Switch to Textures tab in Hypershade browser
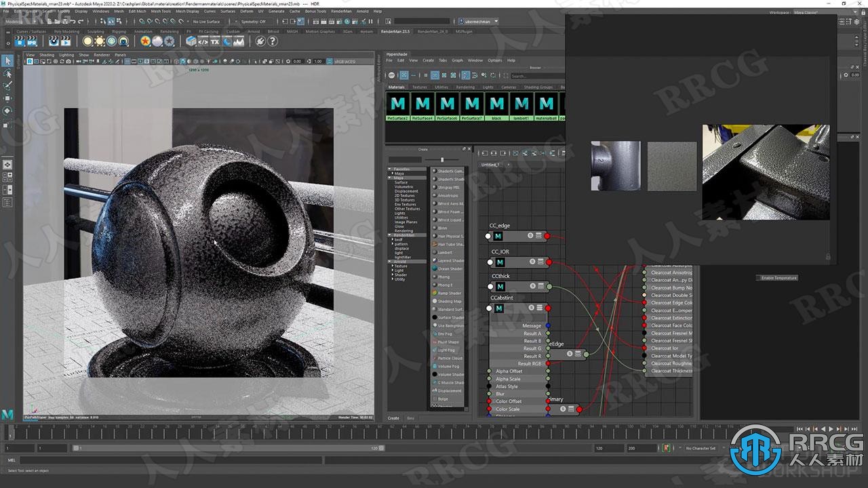Screen dimensions: 868x488 click(420, 87)
